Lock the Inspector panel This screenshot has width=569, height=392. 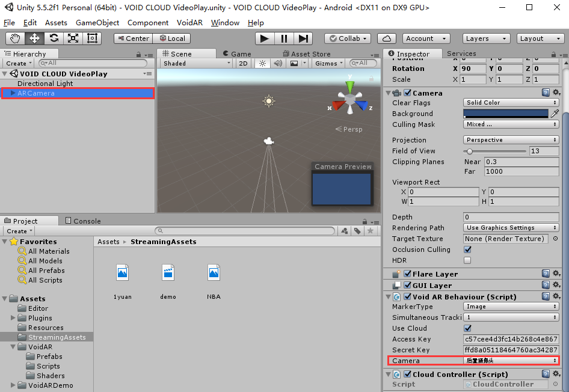[x=553, y=54]
